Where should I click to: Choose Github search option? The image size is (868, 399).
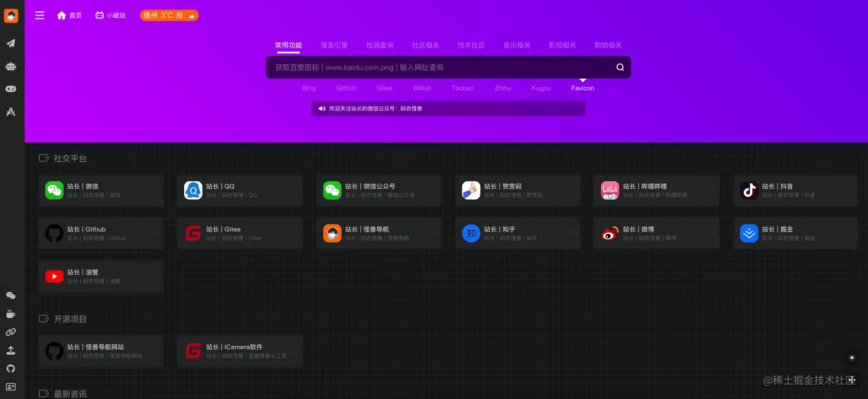[346, 88]
